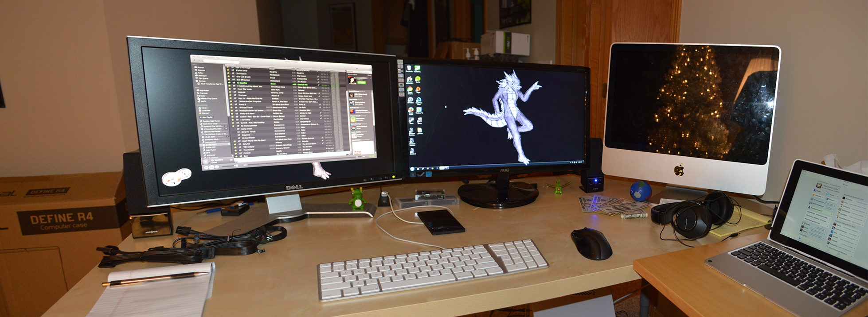This screenshot has width=868, height=317.
Task: Open Library in Spotify collection
Action: click(x=204, y=108)
